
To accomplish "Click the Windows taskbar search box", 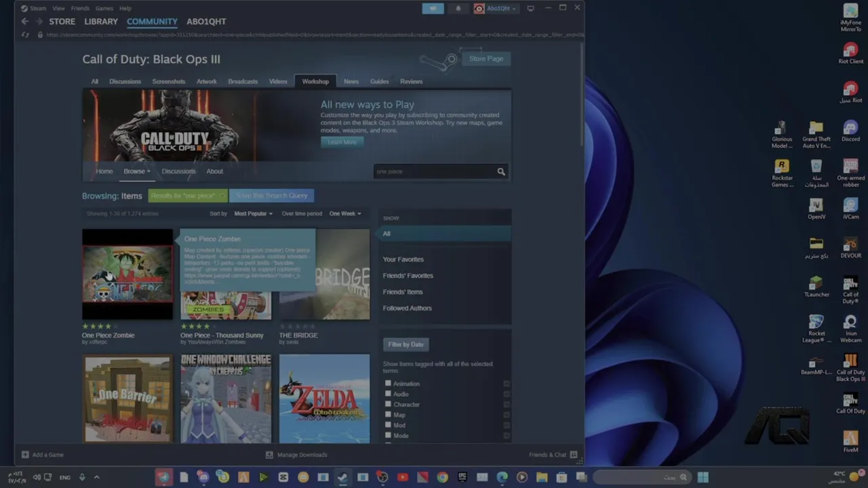I will click(641, 477).
